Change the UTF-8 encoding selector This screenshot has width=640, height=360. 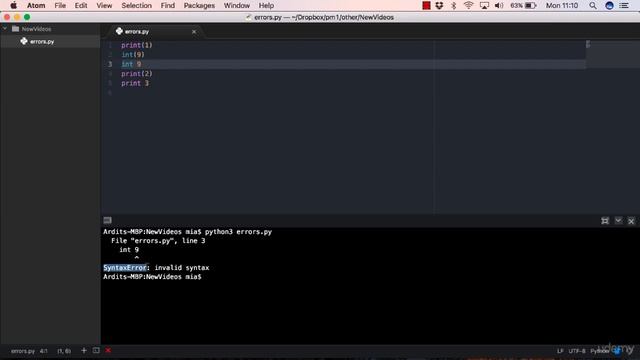[x=577, y=351]
